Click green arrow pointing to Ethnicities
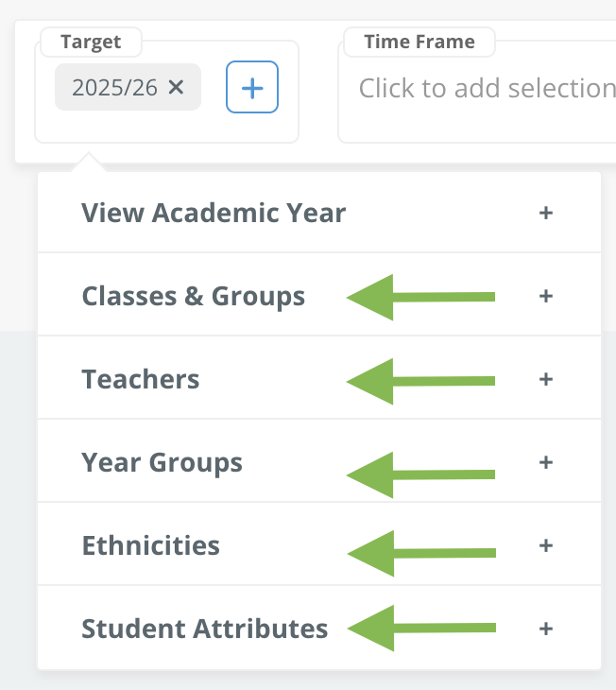The image size is (616, 690). tap(421, 553)
